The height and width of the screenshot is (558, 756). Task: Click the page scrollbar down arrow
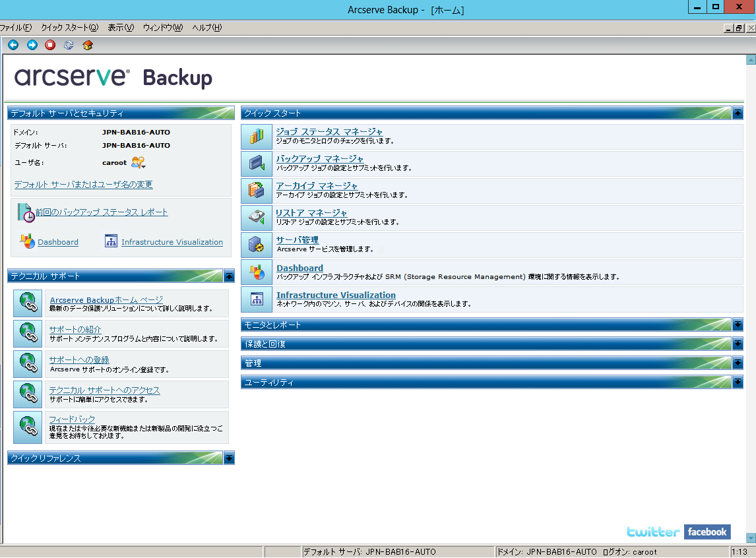[x=751, y=538]
